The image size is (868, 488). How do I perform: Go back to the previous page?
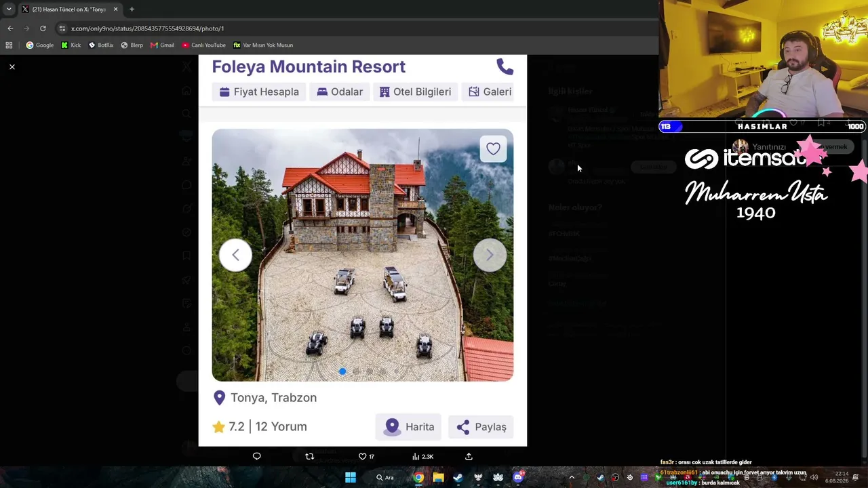coord(10,28)
